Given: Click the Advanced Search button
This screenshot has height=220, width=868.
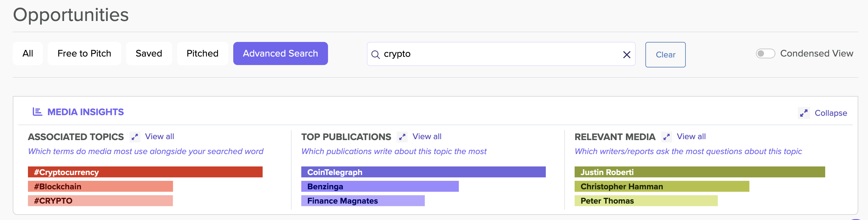Looking at the screenshot, I should point(280,53).
